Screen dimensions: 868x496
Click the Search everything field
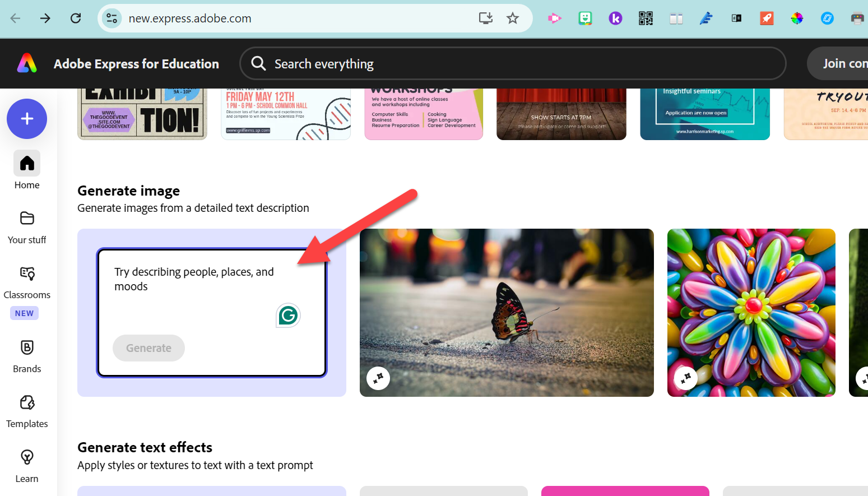pyautogui.click(x=513, y=63)
